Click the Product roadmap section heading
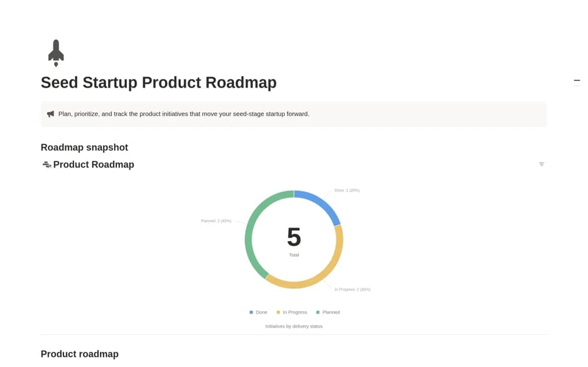This screenshot has height=367, width=588. [79, 354]
